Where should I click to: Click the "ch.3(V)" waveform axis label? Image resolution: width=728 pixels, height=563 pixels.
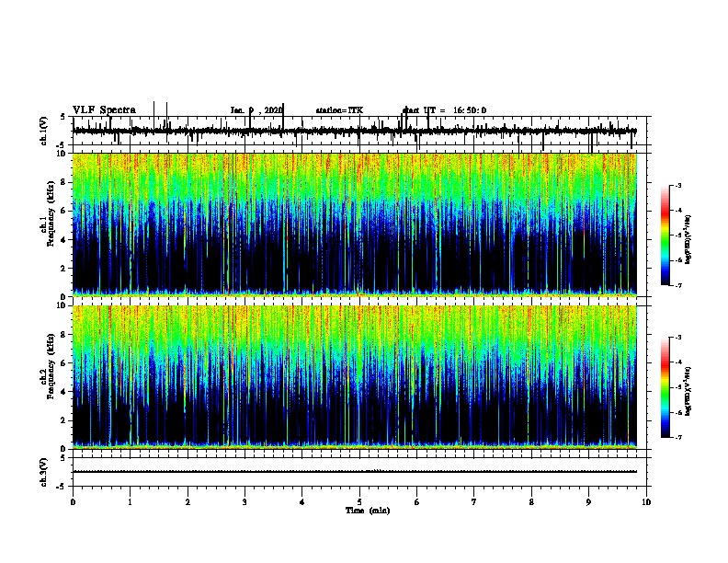44,472
